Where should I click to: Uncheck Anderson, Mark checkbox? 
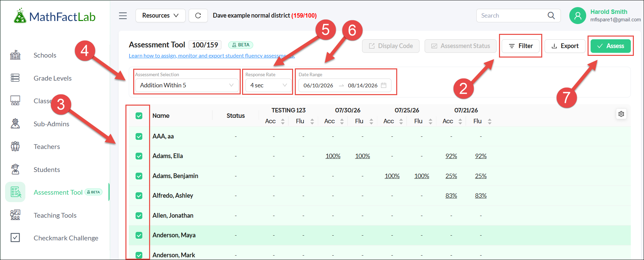(x=139, y=255)
